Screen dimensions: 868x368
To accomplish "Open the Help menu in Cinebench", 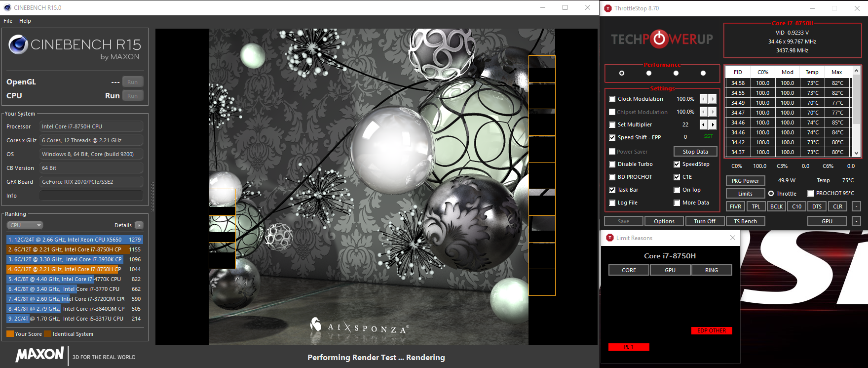I will [25, 21].
